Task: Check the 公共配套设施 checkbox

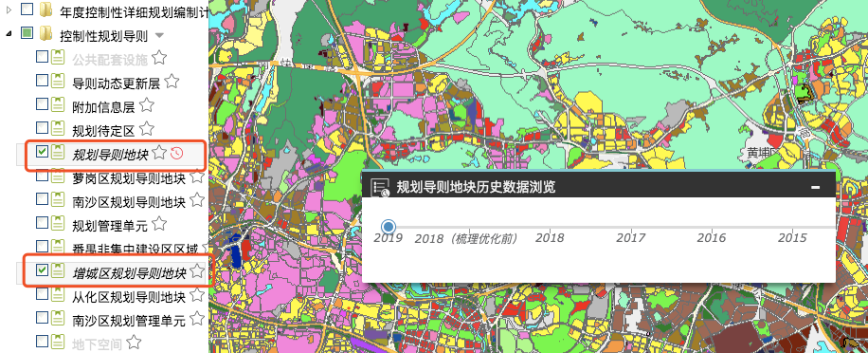Action: (42, 57)
